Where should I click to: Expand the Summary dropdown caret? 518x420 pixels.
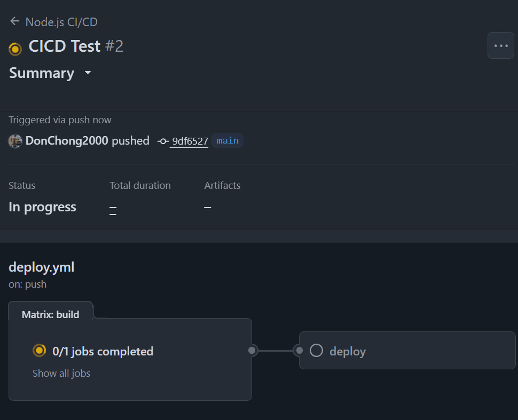point(88,73)
